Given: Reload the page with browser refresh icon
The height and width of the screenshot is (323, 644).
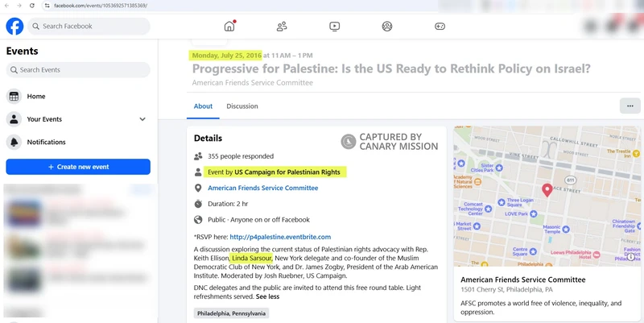Looking at the screenshot, I should (31, 6).
